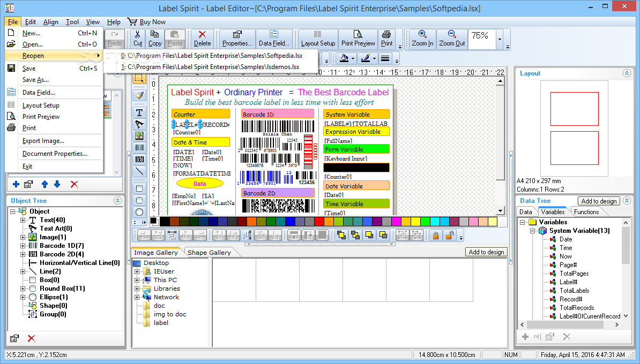Select the Barcode 2D tool in toolbox
This screenshot has width=640, height=364.
(x=139, y=160)
